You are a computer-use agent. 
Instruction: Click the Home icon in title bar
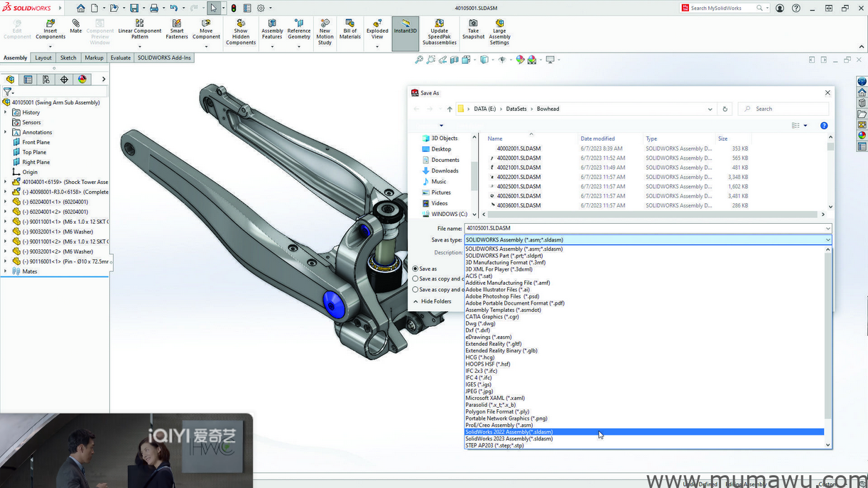tap(80, 8)
